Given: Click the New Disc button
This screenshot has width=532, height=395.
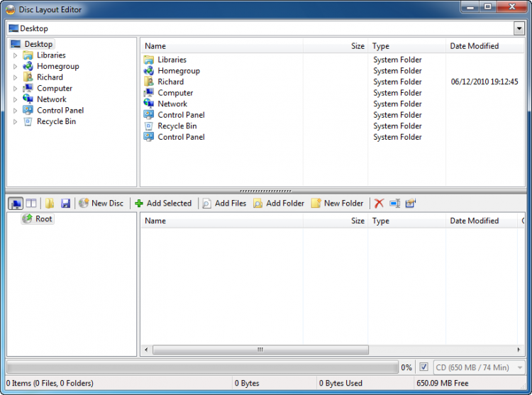Looking at the screenshot, I should pos(101,204).
